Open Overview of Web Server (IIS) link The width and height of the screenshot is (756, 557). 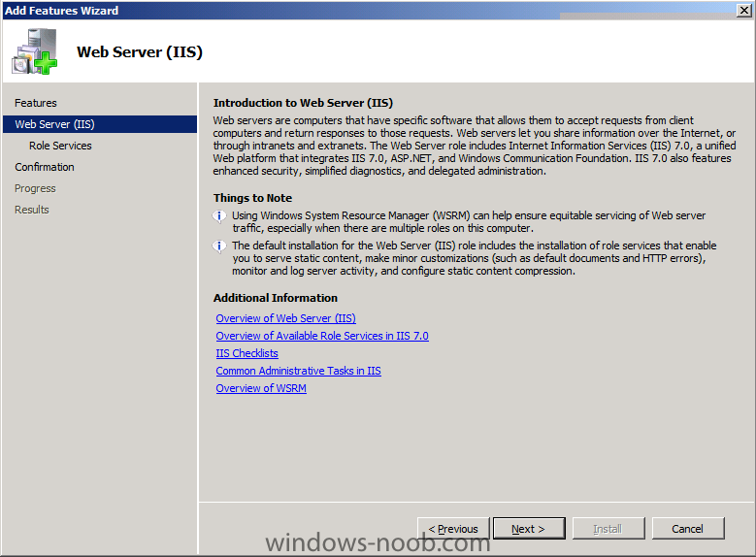point(286,318)
